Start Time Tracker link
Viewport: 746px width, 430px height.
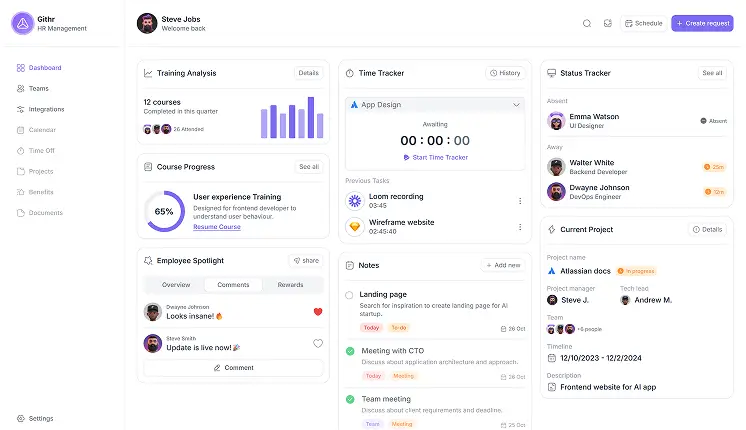click(435, 157)
